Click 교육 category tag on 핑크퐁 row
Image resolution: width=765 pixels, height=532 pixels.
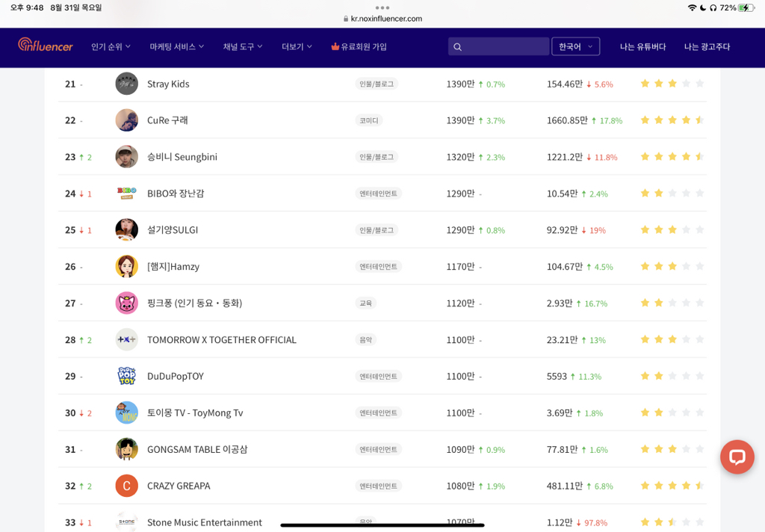tap(365, 303)
